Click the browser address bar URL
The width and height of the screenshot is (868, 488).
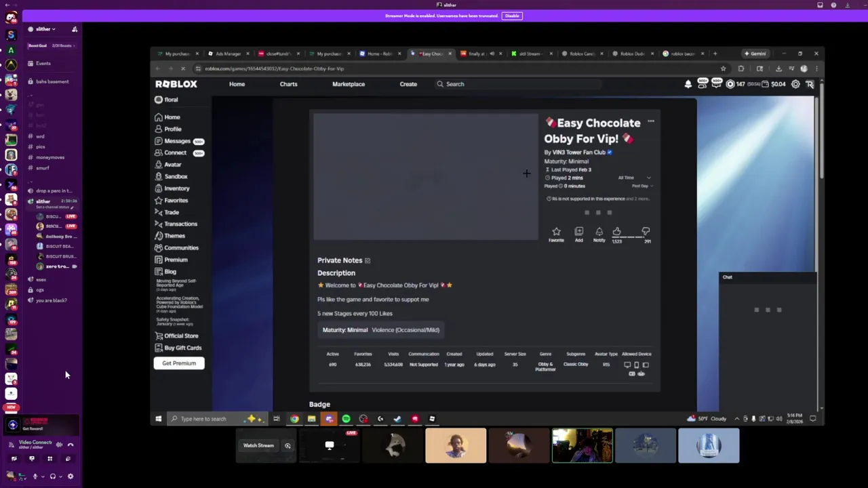(275, 68)
